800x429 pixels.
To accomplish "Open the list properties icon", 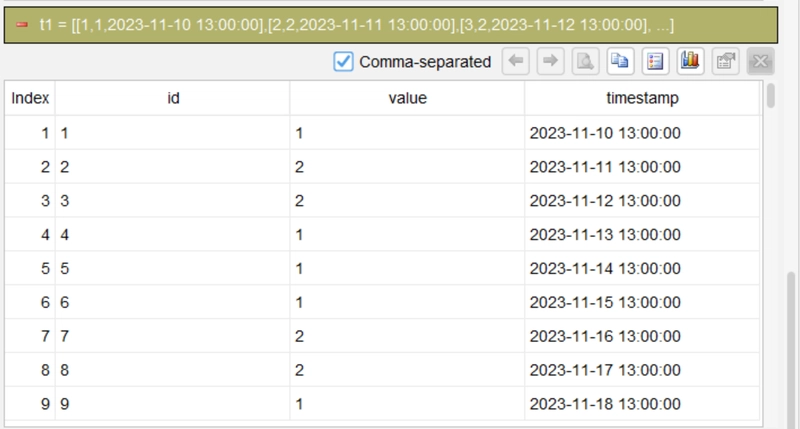I will pos(655,62).
